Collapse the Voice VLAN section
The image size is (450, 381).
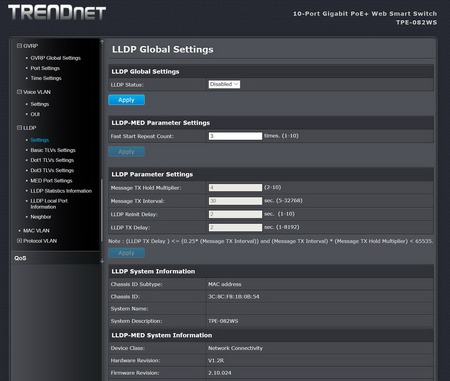pos(19,92)
